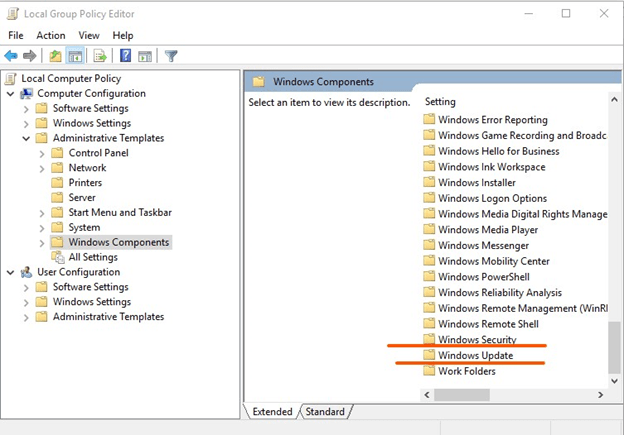
Task: Select Windows Remote Shell folder
Action: 488,324
